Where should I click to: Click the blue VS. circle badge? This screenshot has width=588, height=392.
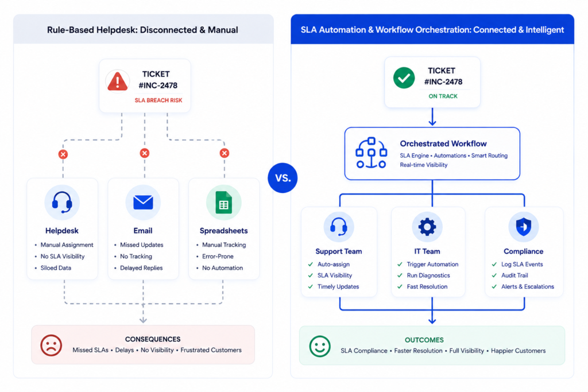click(283, 178)
